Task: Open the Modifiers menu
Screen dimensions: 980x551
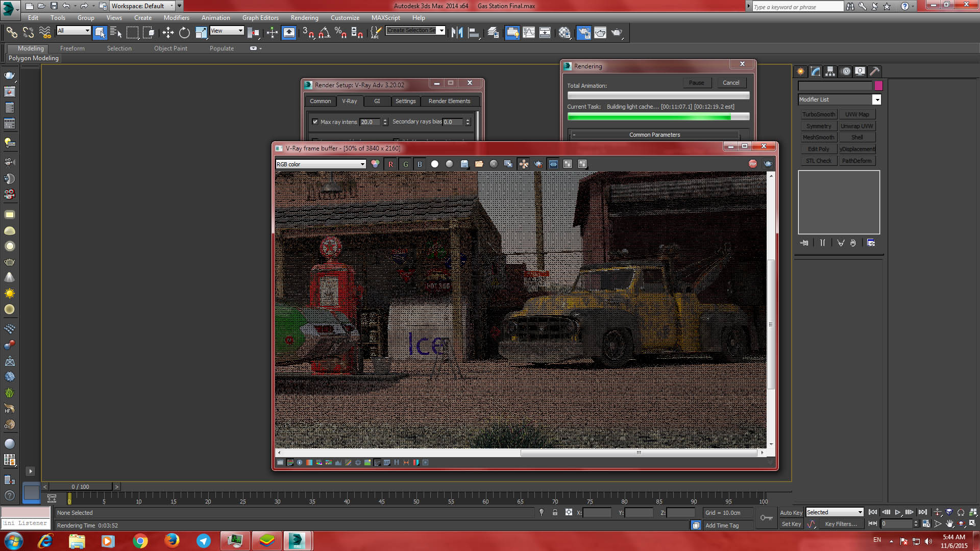Action: pyautogui.click(x=177, y=18)
